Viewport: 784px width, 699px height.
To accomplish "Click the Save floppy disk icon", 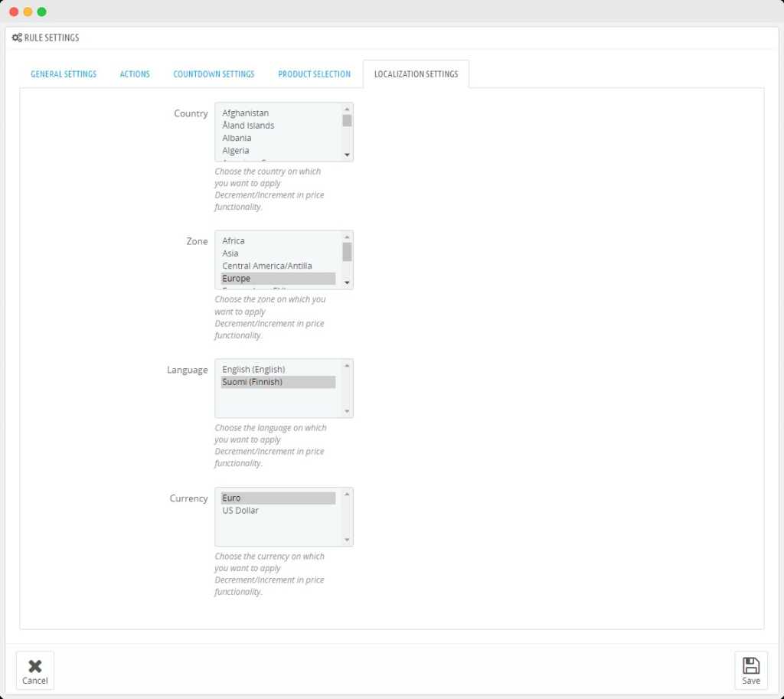I will pos(750,665).
